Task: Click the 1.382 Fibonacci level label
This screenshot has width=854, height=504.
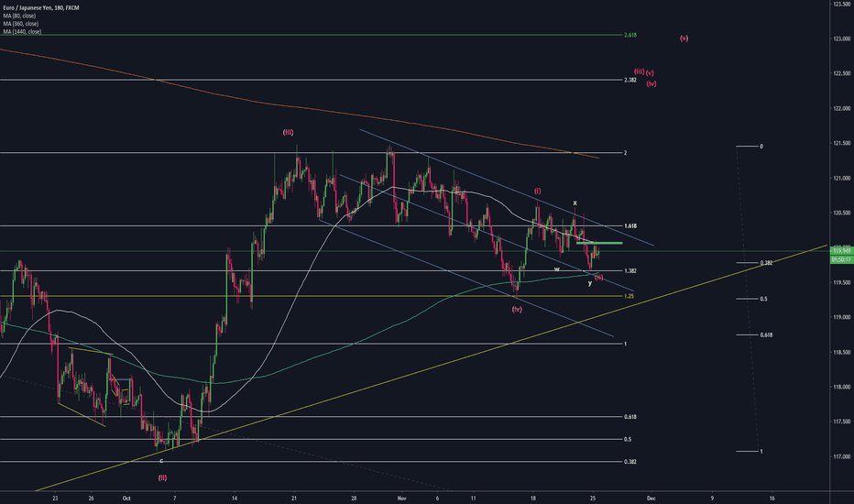Action: tap(630, 271)
